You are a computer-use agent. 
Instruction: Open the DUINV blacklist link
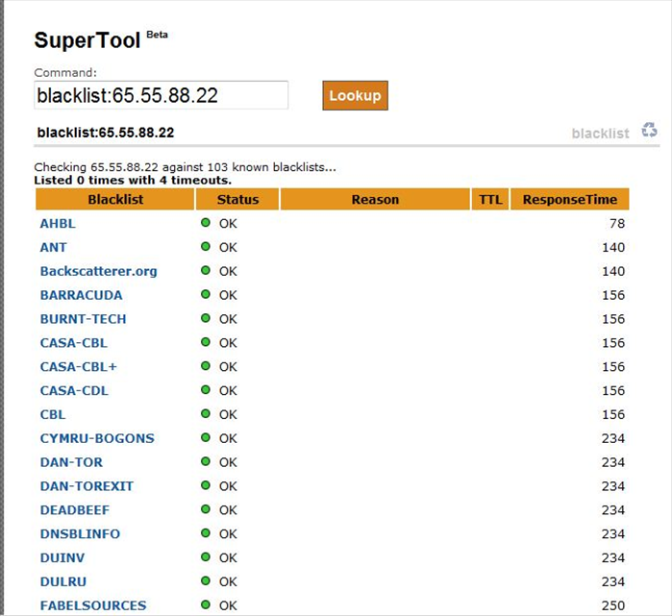[x=62, y=558]
